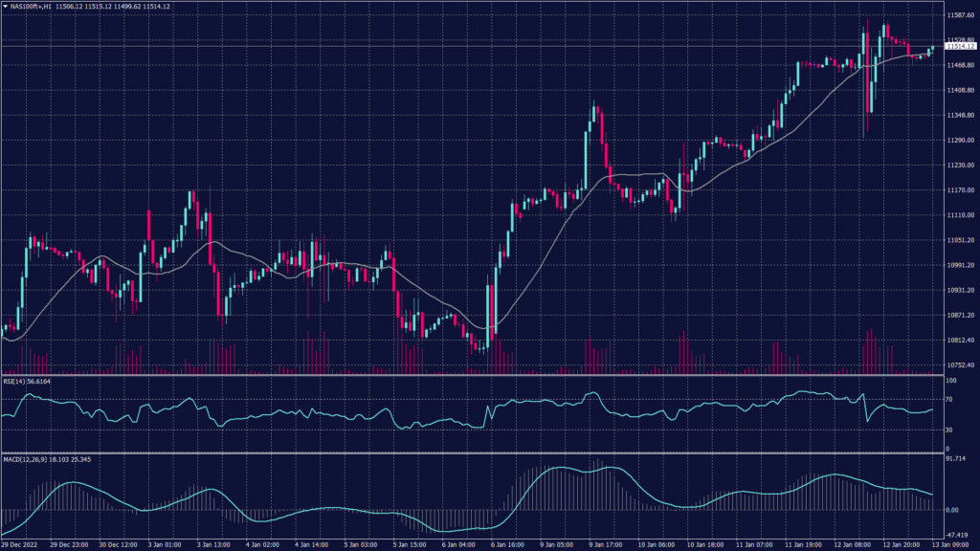Click the triangle arrow beside NAS100ft+ symbol

(x=6, y=7)
